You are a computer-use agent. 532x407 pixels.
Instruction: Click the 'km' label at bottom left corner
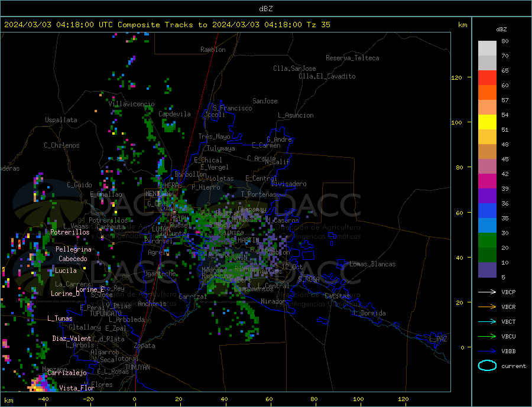(x=9, y=401)
